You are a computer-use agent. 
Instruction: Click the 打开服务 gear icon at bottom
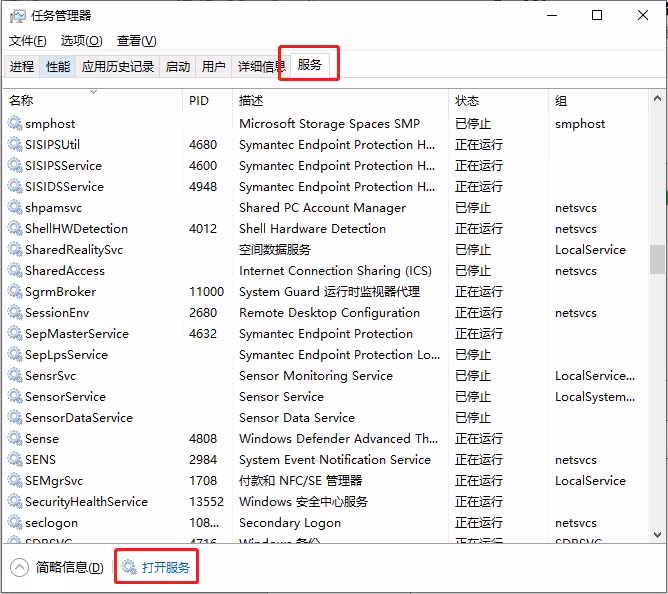click(128, 568)
